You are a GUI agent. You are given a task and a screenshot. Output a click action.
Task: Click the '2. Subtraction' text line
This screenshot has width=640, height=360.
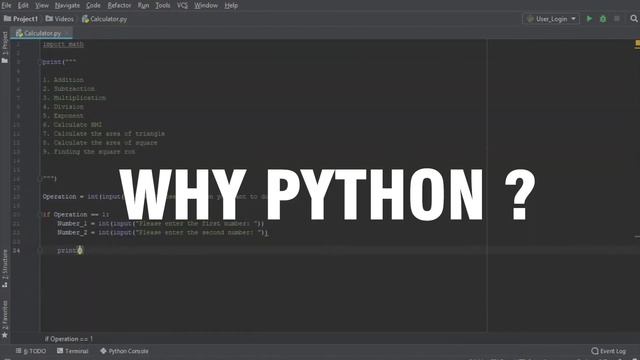click(69, 89)
